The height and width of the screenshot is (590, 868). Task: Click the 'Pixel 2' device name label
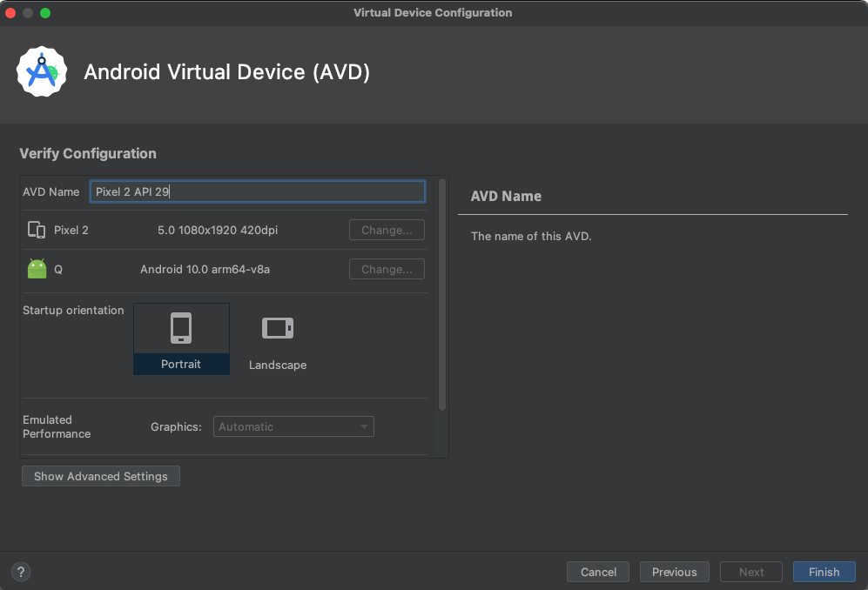[x=71, y=231]
